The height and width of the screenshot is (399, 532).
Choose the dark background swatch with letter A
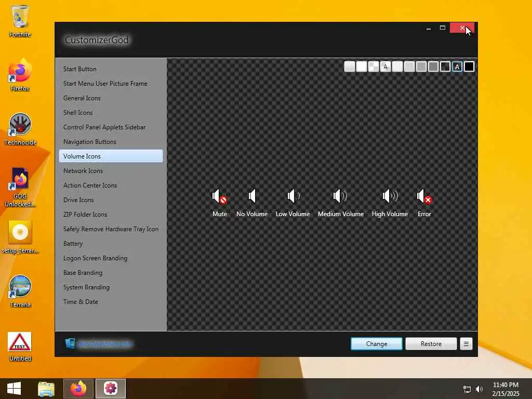457,66
